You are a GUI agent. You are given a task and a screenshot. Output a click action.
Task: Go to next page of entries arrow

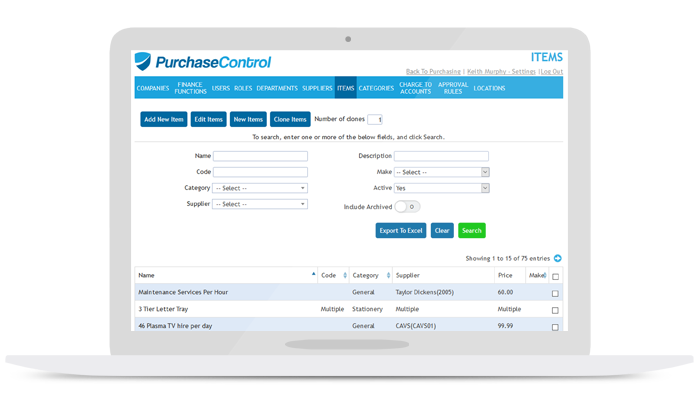558,258
